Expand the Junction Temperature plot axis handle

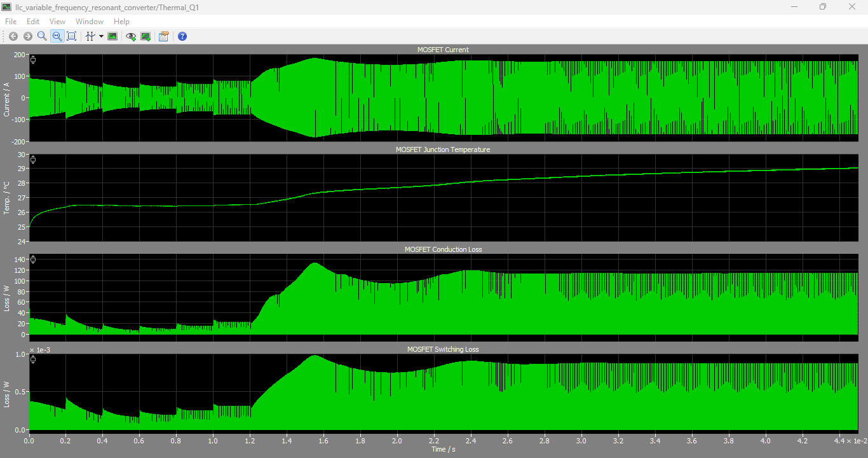pyautogui.click(x=33, y=160)
